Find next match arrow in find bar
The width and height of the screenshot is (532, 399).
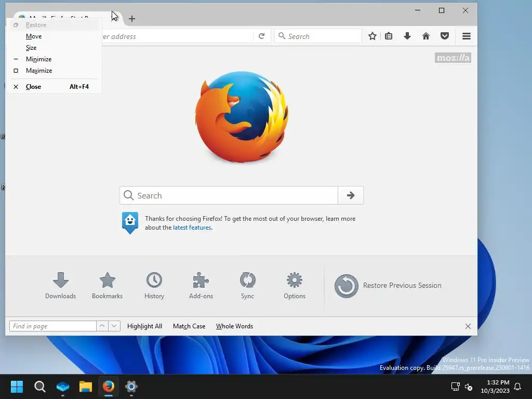114,326
